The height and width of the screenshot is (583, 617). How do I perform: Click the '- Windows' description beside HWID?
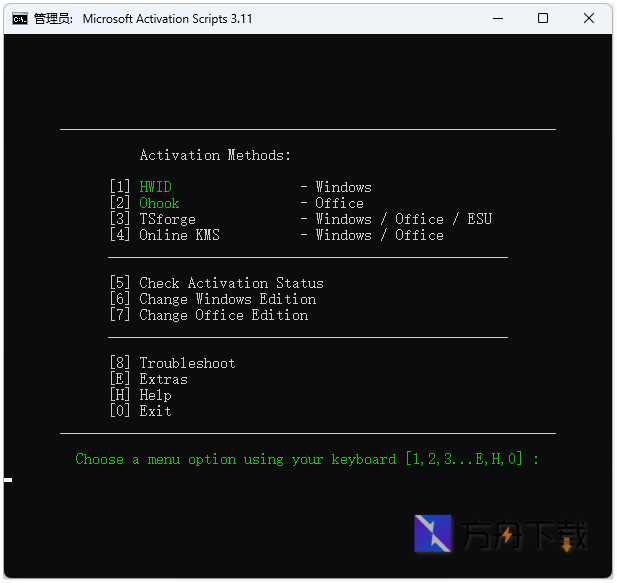pyautogui.click(x=336, y=187)
